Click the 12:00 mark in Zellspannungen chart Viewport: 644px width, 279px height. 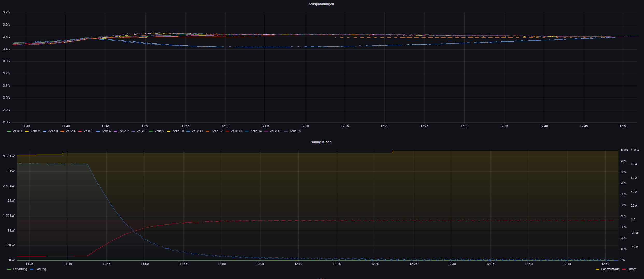coord(225,126)
